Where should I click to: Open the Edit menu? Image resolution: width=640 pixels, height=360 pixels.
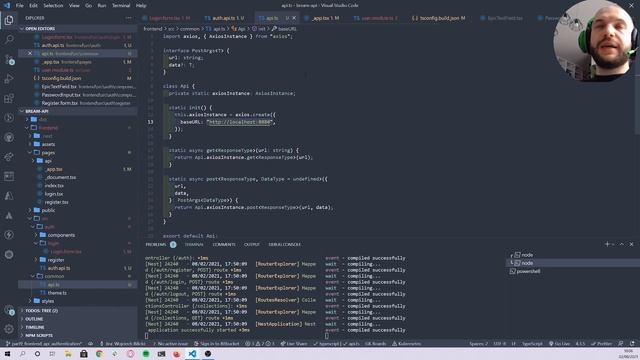33,6
